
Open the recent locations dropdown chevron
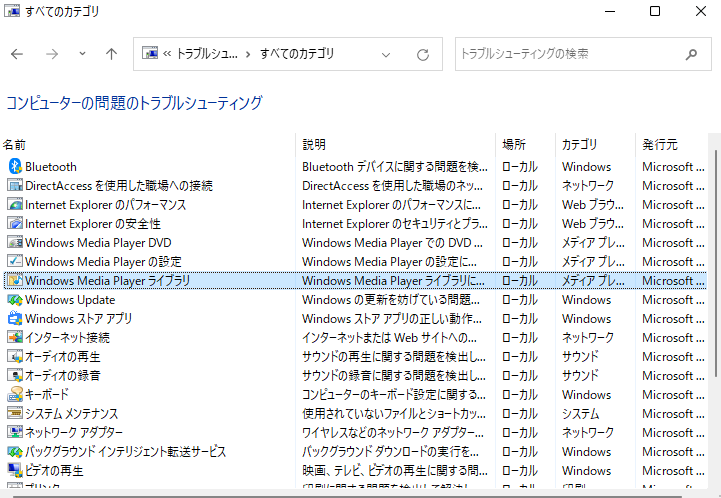[x=82, y=54]
